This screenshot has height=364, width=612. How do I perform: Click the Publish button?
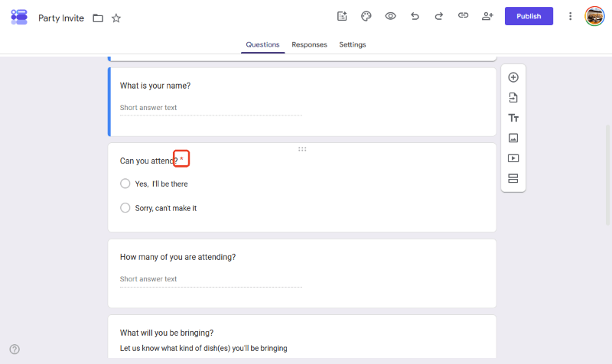point(529,16)
